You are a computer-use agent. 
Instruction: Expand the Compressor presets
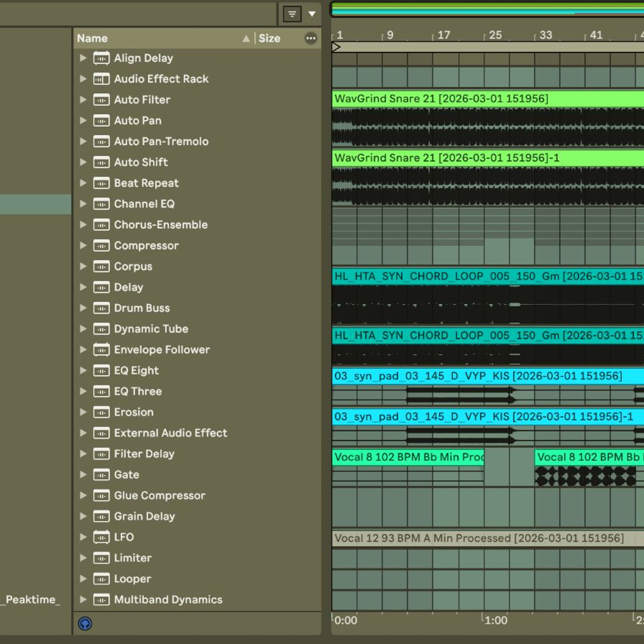(83, 246)
